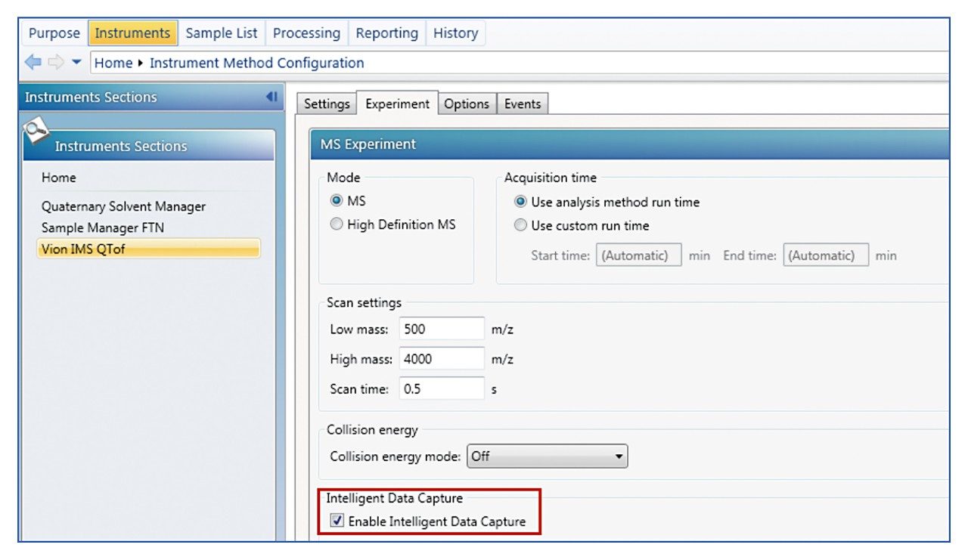Image resolution: width=968 pixels, height=560 pixels.
Task: Select Quaternary Solvent Manager in sidebar
Action: 123,206
